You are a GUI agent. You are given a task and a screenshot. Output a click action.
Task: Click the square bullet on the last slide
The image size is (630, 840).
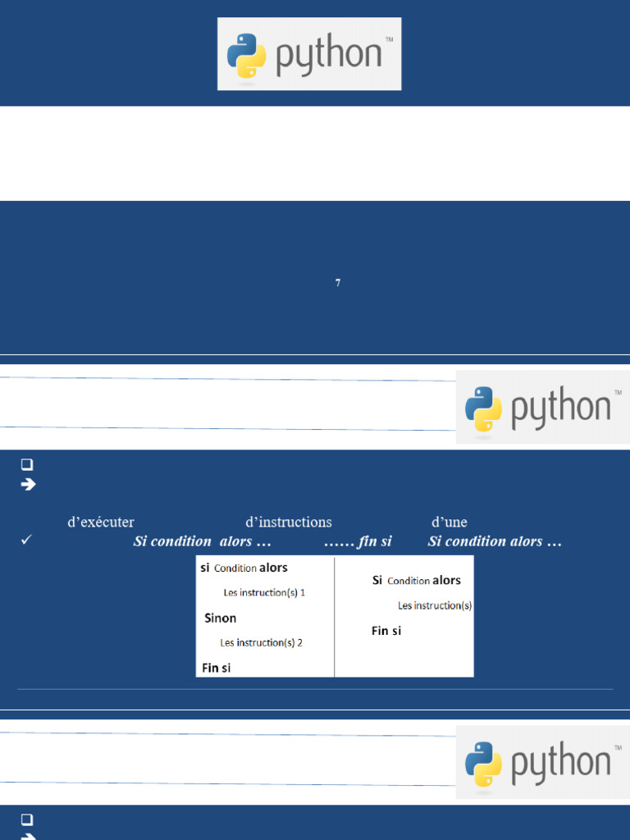coord(27,819)
